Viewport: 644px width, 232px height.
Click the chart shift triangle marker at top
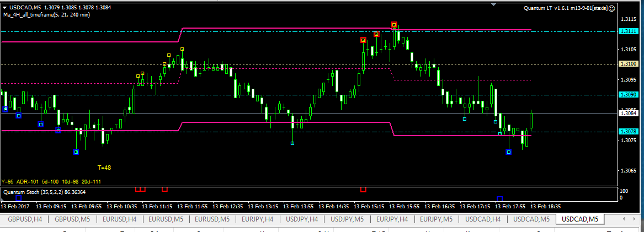[494, 4]
